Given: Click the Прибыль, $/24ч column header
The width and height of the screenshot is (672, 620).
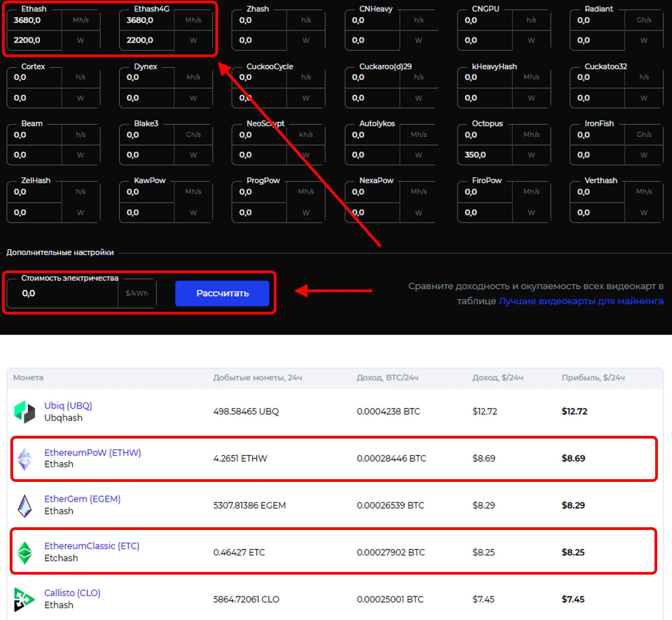Looking at the screenshot, I should (x=593, y=378).
